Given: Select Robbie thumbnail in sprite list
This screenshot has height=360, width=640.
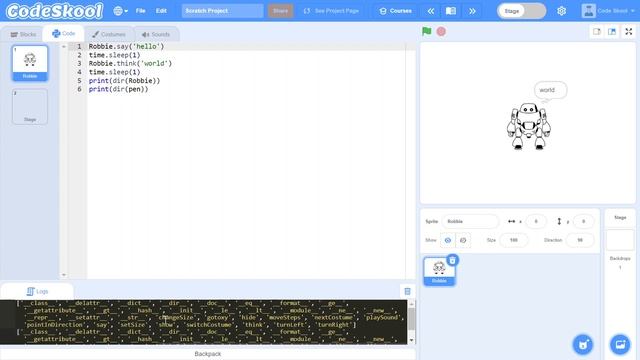Looking at the screenshot, I should 439,271.
